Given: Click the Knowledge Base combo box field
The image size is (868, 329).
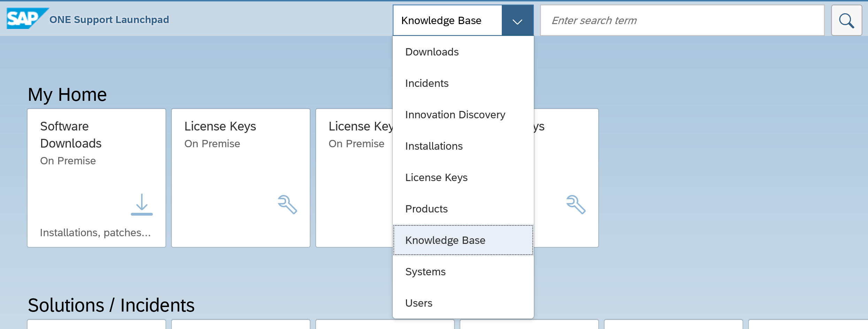Looking at the screenshot, I should pyautogui.click(x=447, y=21).
